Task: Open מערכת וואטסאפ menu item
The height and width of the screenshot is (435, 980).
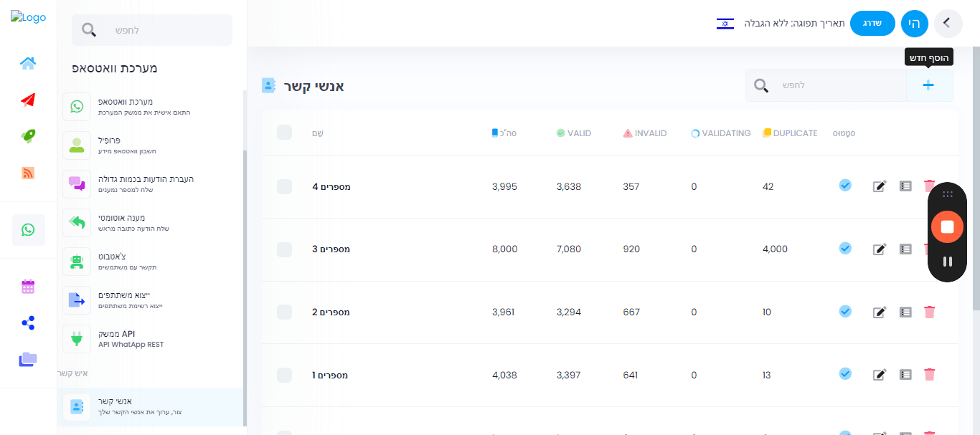Action: click(x=150, y=107)
